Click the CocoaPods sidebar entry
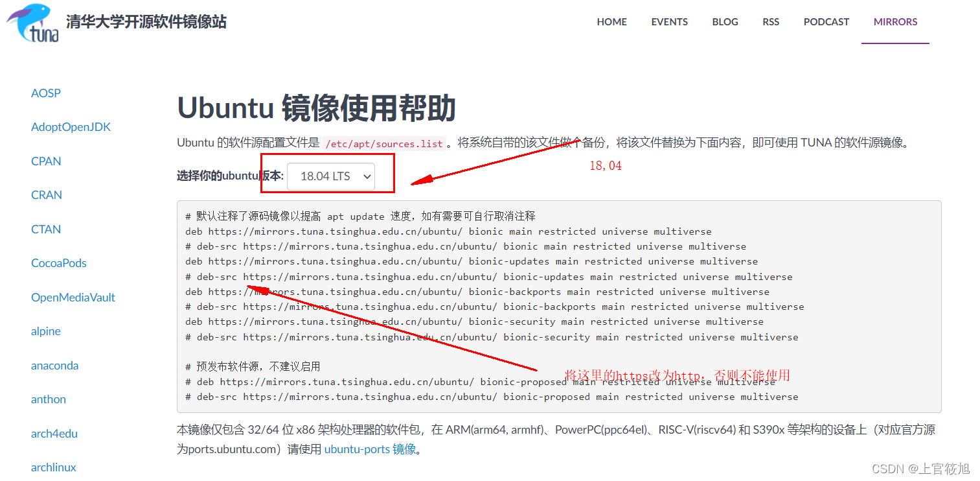 click(58, 263)
